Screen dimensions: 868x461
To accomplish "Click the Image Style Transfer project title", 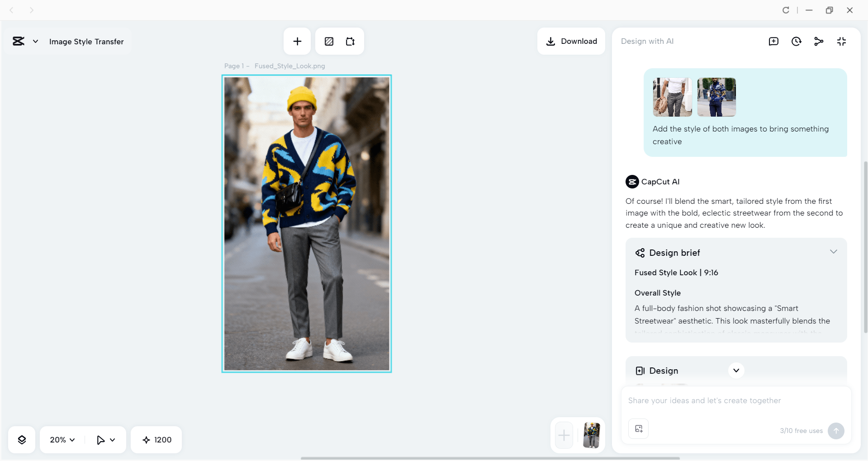I will 86,42.
